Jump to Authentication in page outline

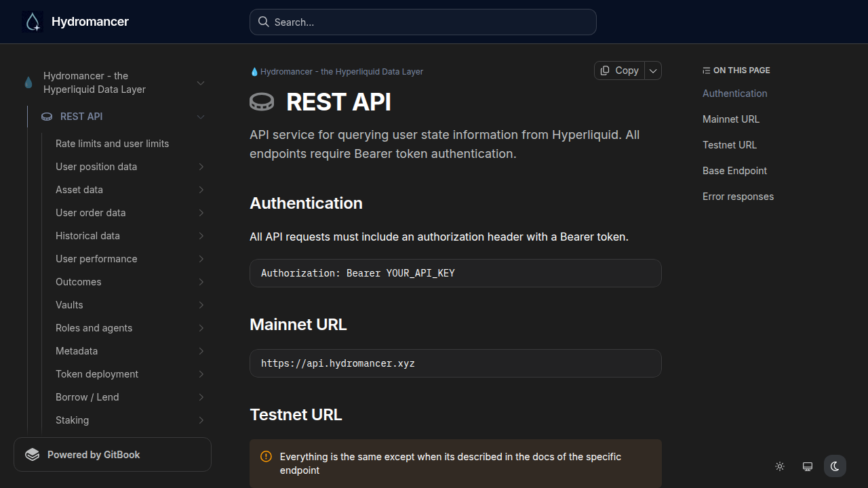[x=735, y=94]
